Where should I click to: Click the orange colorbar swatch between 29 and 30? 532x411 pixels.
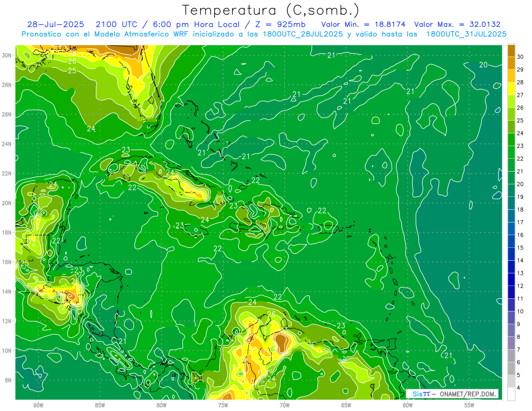pyautogui.click(x=511, y=63)
